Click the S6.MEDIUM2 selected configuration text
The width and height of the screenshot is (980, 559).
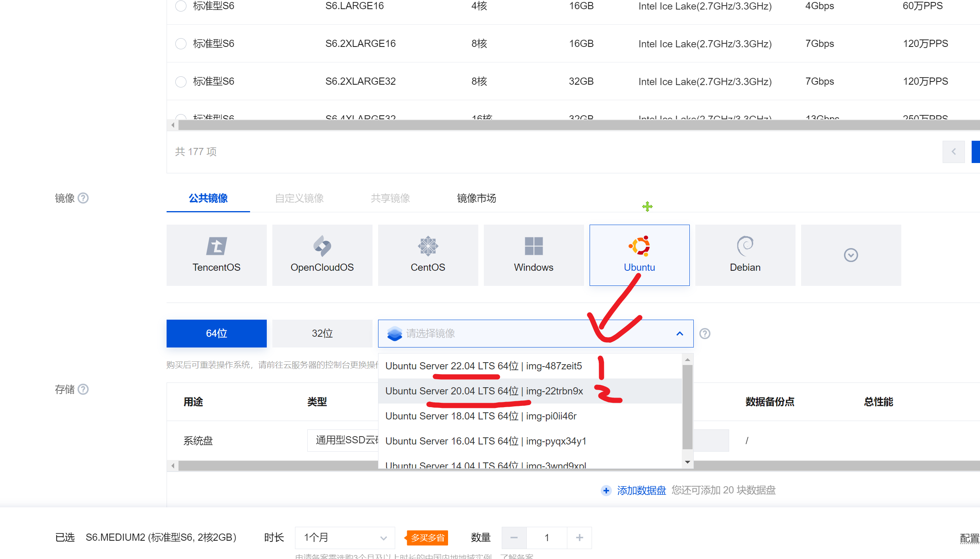tap(161, 538)
